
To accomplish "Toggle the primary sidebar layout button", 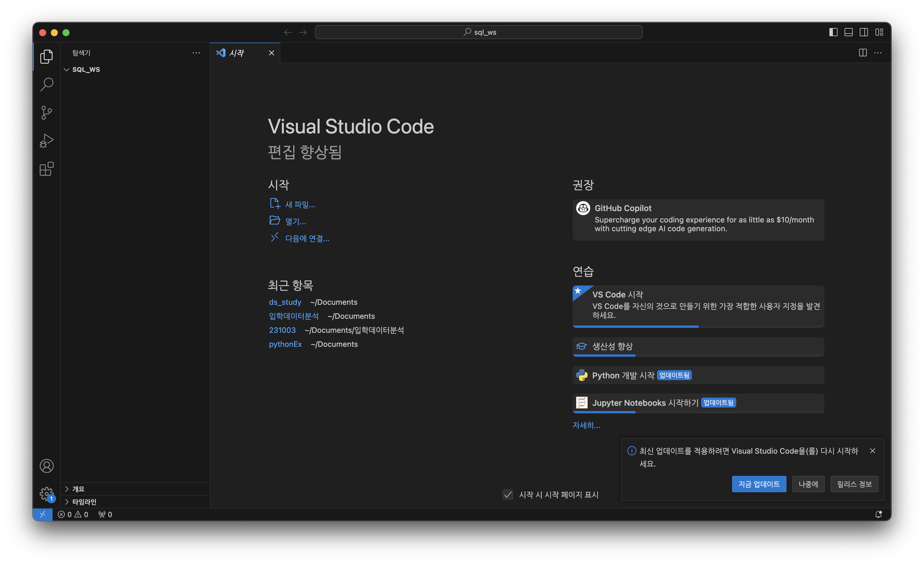I will coord(833,32).
